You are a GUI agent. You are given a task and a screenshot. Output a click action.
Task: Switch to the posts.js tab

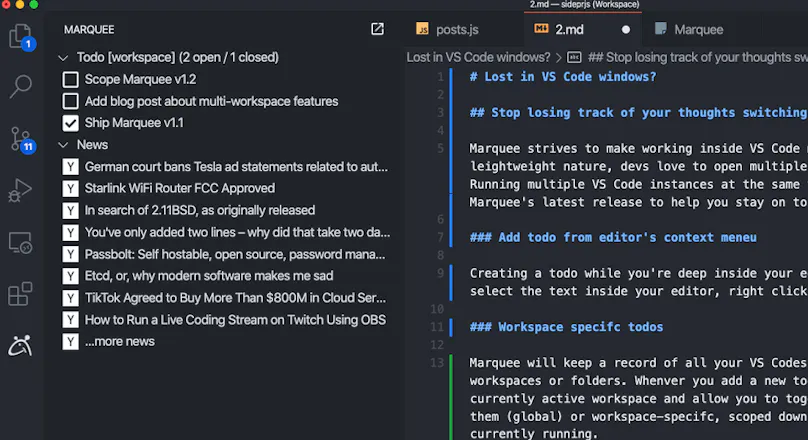click(447, 29)
